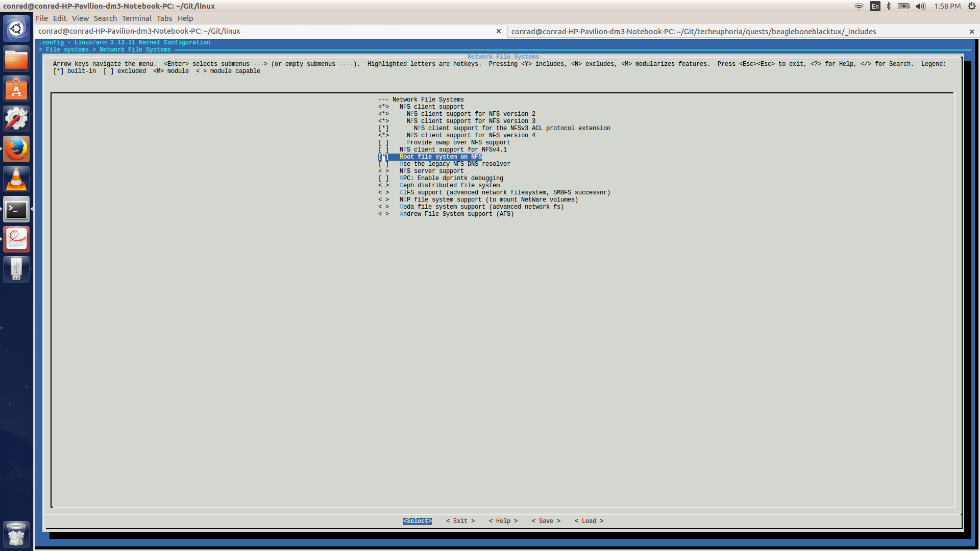This screenshot has width=980, height=551.
Task: Open the session gear menu
Action: click(970, 6)
